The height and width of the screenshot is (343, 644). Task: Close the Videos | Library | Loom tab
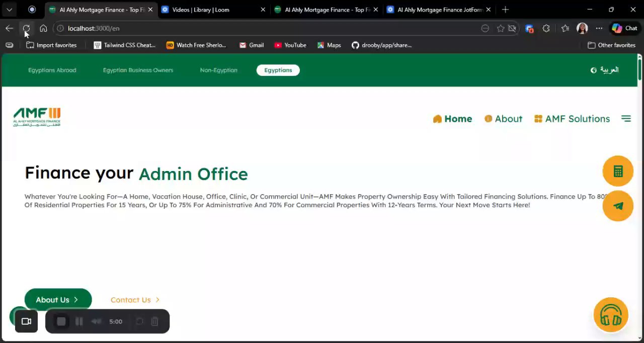(x=263, y=10)
